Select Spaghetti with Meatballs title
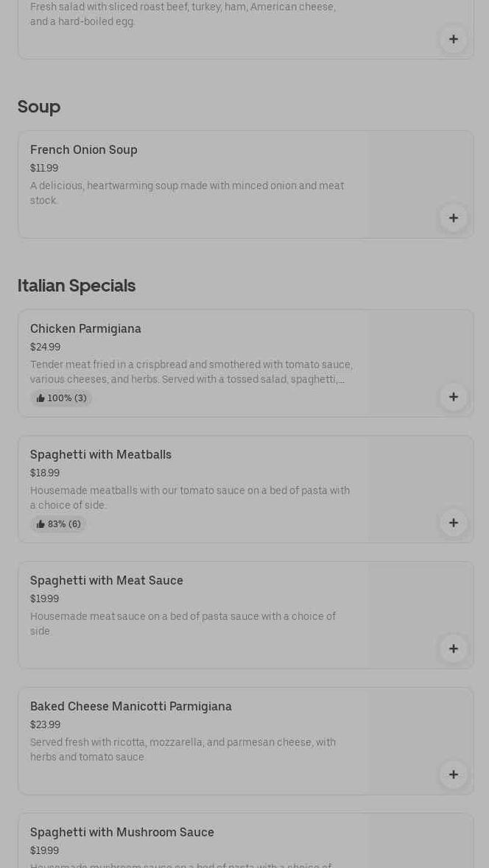 point(101,455)
